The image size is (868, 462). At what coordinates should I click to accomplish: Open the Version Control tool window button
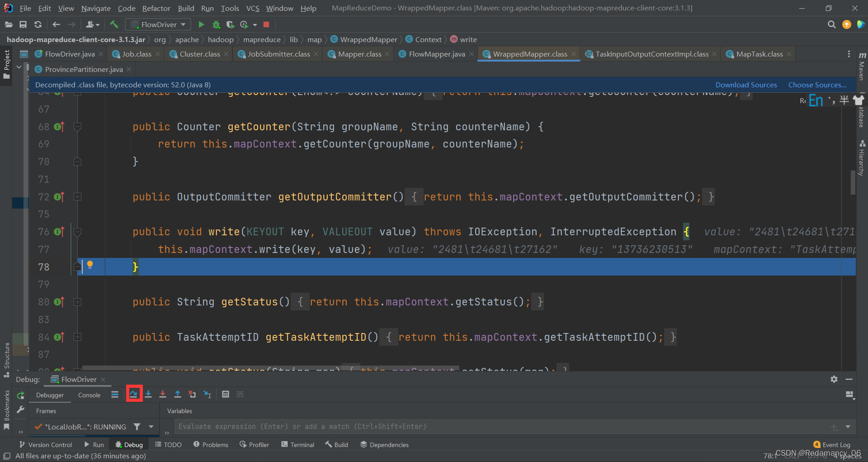tap(46, 445)
